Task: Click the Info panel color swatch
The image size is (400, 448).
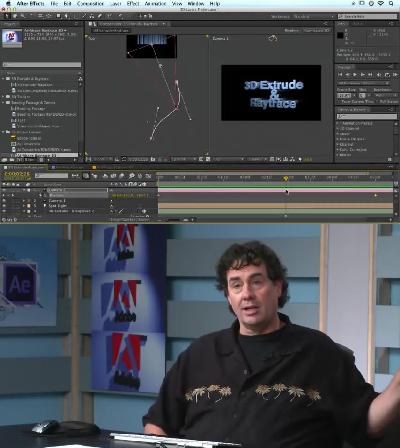Action: pos(340,35)
